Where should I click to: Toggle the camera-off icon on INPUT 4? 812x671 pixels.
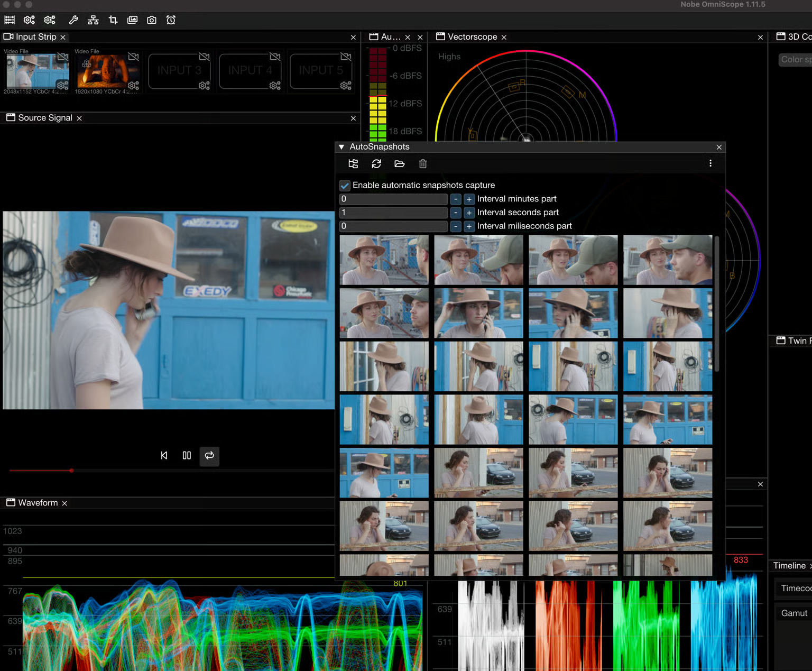point(275,57)
